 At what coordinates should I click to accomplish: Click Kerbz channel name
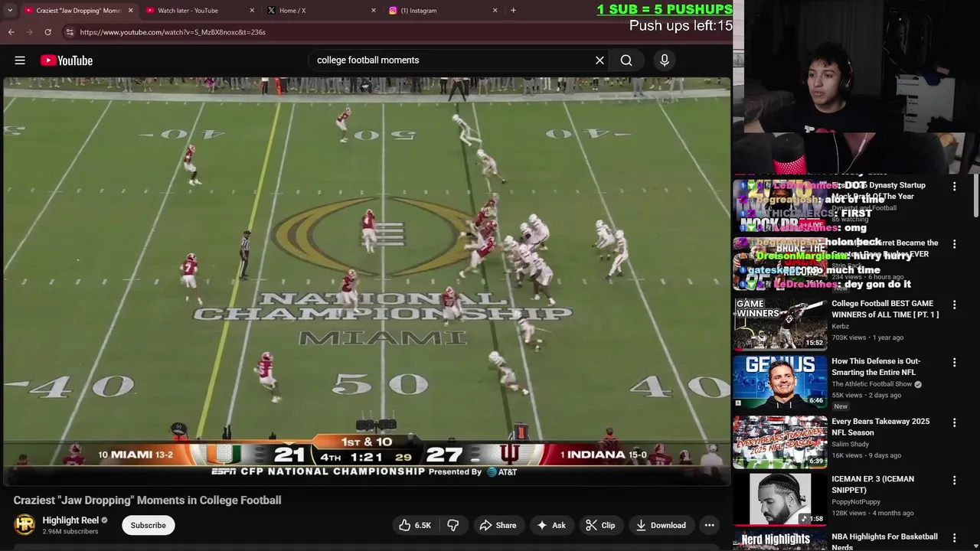(840, 326)
